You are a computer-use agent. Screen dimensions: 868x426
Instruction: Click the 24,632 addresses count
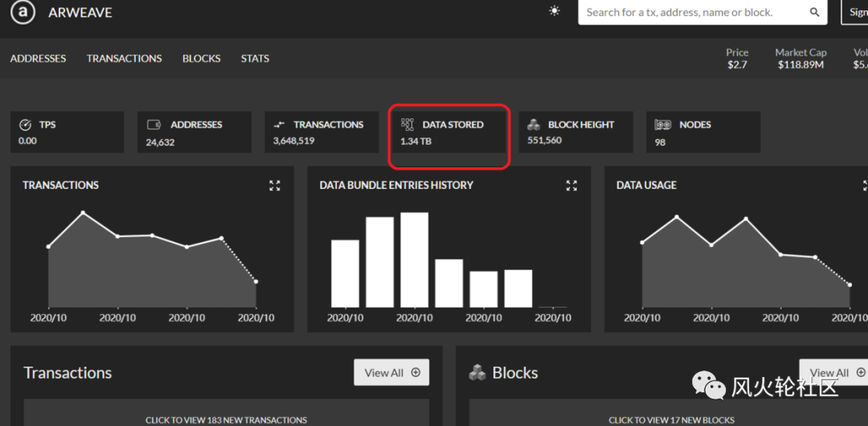click(161, 142)
